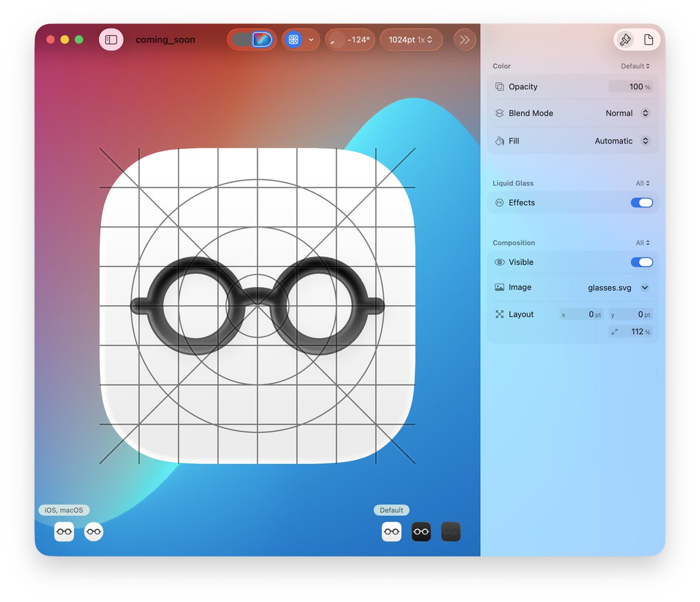Click the Blend Mode label
The height and width of the screenshot is (602, 700).
(x=531, y=113)
